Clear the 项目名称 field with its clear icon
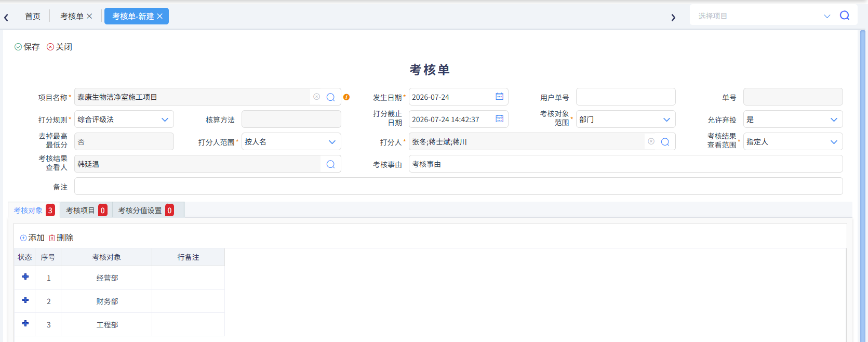The height and width of the screenshot is (342, 868). [x=316, y=97]
